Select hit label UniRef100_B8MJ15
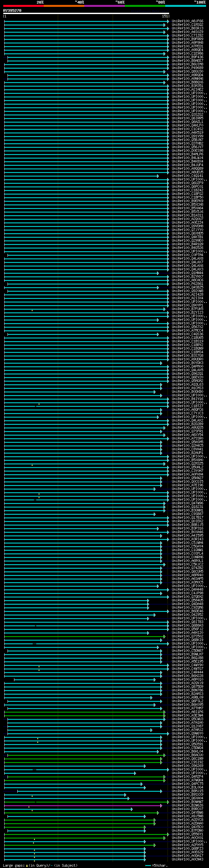Image resolution: width=209 pixels, height=868 pixels. click(x=187, y=790)
